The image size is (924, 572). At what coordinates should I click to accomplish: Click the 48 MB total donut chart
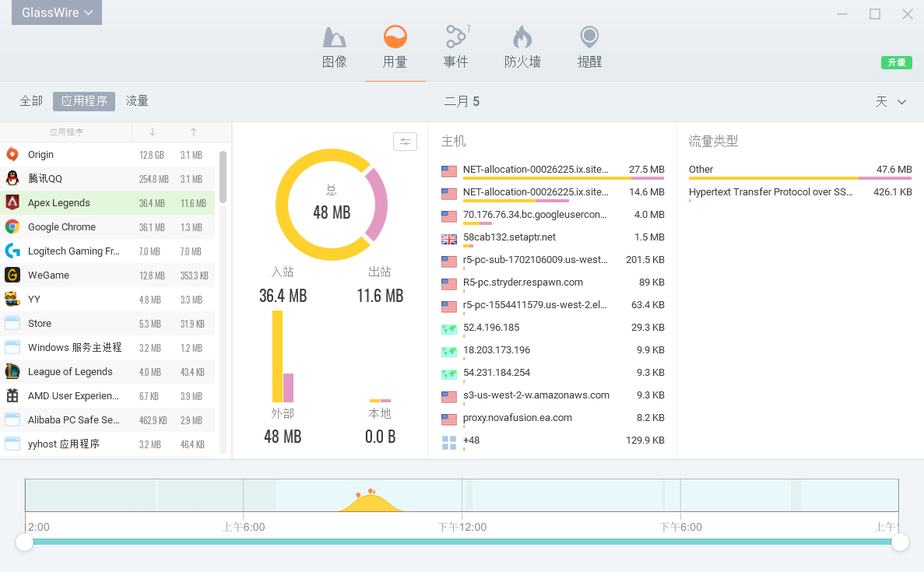[x=332, y=205]
